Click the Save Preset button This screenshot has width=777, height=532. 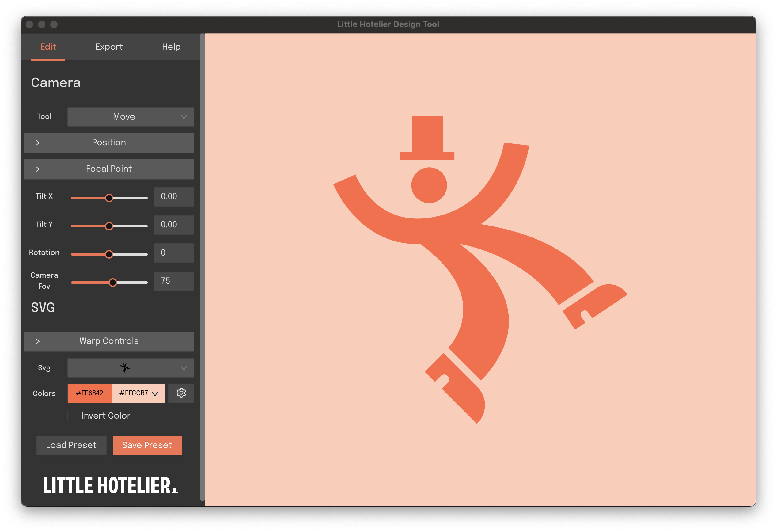point(147,445)
